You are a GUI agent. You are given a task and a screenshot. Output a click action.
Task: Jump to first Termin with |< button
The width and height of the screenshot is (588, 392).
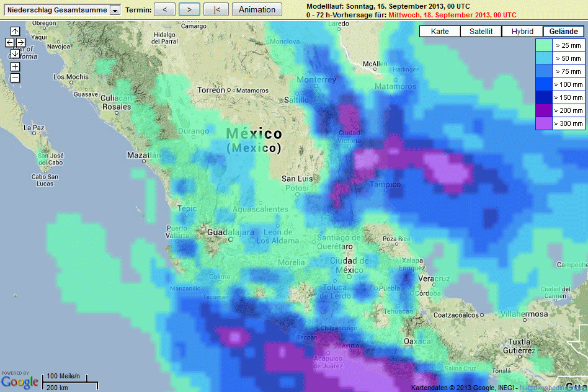[x=216, y=9]
